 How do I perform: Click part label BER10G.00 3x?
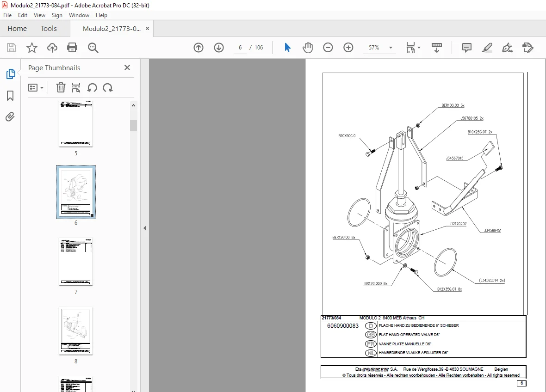click(453, 105)
